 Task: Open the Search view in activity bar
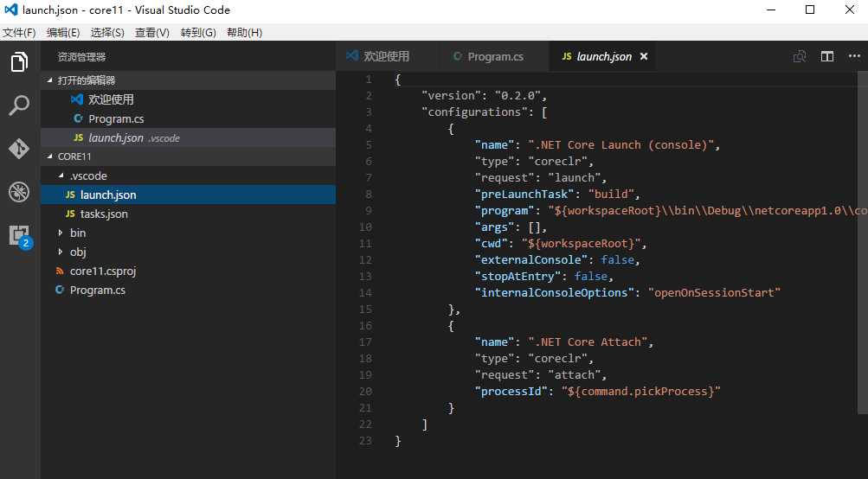tap(19, 105)
